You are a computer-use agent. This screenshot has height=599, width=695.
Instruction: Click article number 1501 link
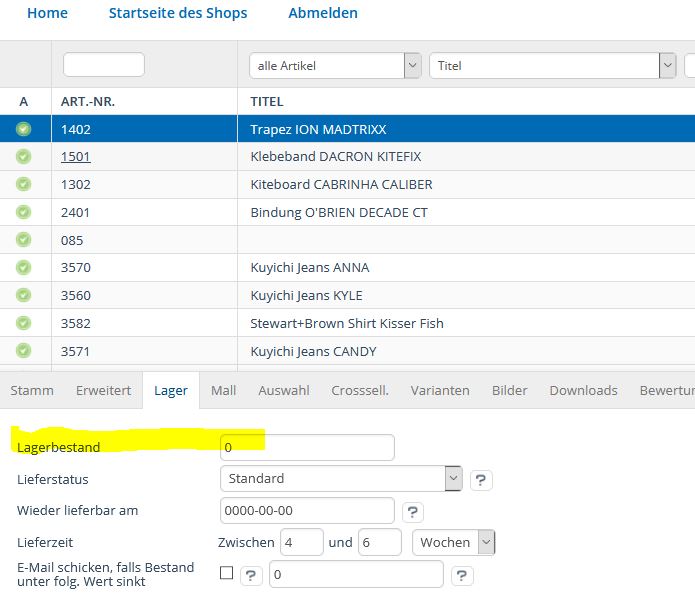[76, 157]
